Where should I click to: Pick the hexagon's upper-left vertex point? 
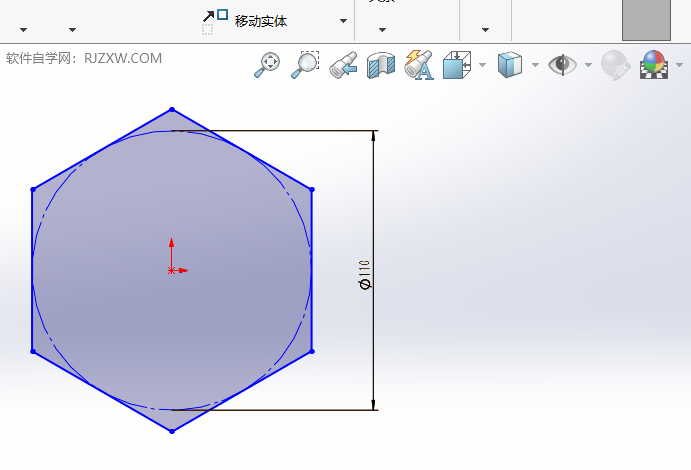33,189
